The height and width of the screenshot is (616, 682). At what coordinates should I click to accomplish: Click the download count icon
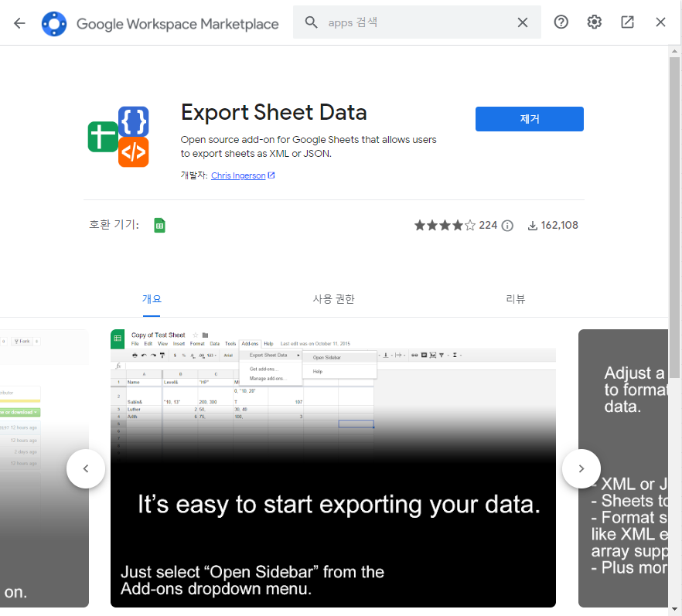pyautogui.click(x=532, y=226)
